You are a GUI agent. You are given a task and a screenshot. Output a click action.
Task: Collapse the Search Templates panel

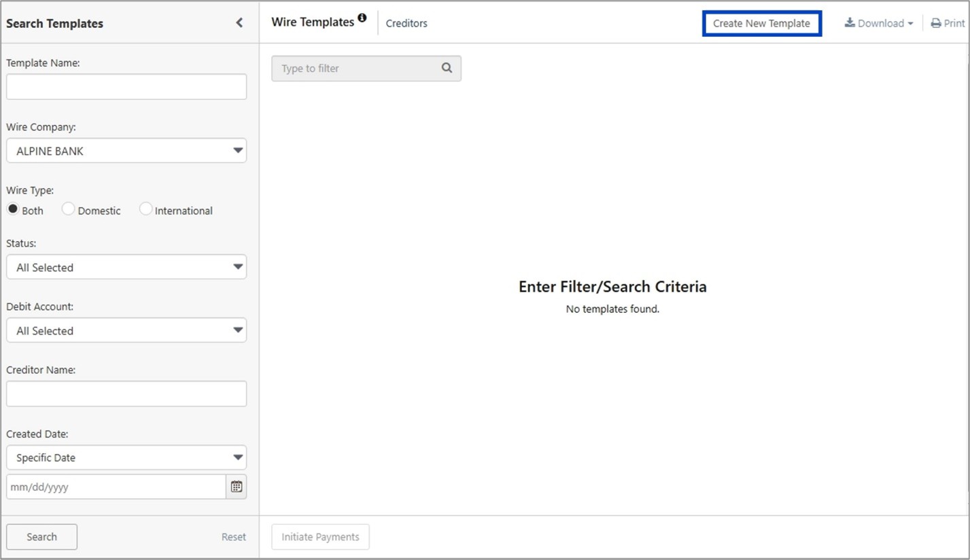click(x=239, y=23)
